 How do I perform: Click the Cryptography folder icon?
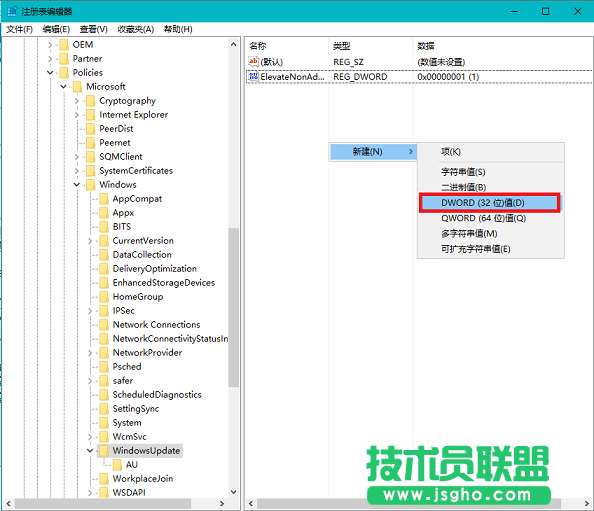[91, 101]
